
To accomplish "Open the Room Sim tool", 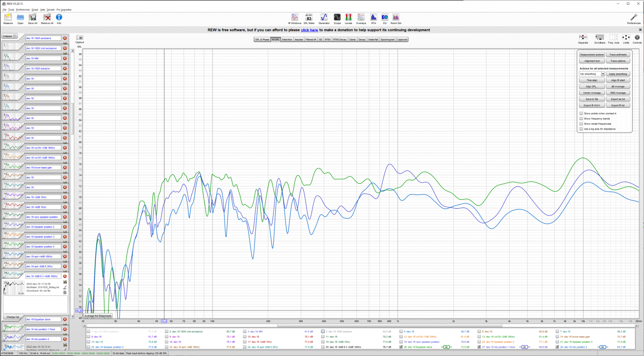I will 396,17.
